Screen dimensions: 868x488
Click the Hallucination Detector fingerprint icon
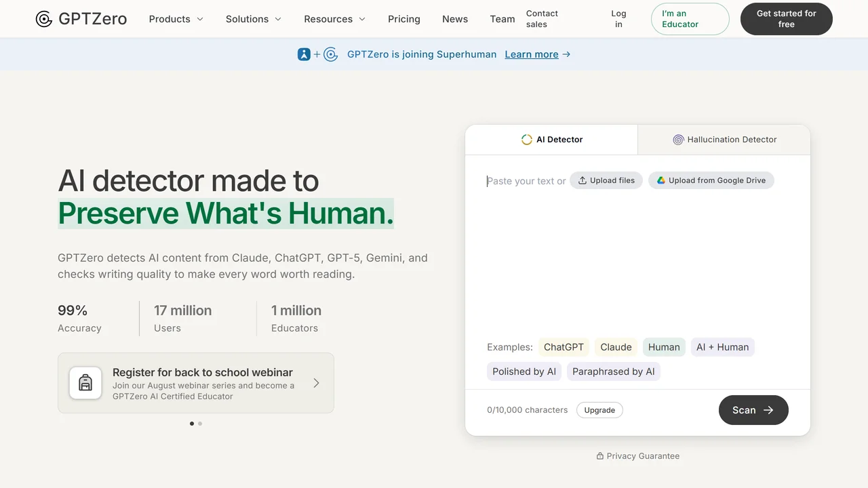tap(678, 140)
